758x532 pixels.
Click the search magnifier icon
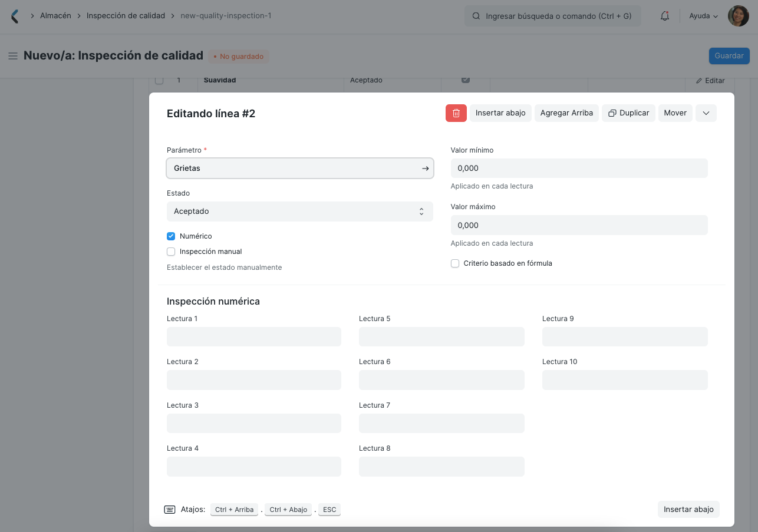point(476,16)
